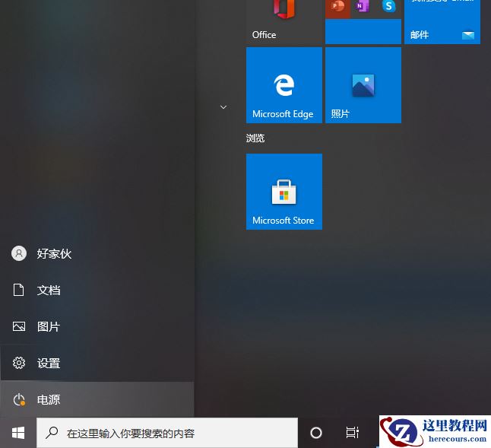Launch Skype from the Office apps tile
Image resolution: width=491 pixels, height=448 pixels.
388,8
